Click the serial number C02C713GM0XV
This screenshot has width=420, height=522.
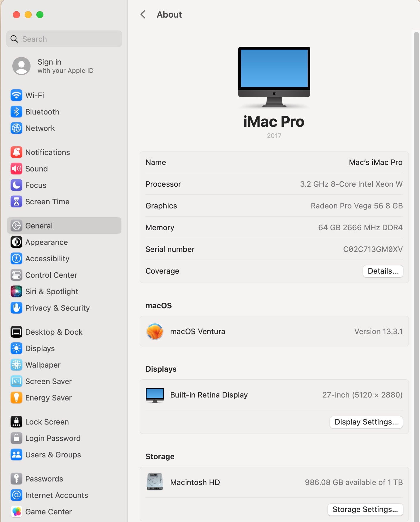pyautogui.click(x=373, y=249)
